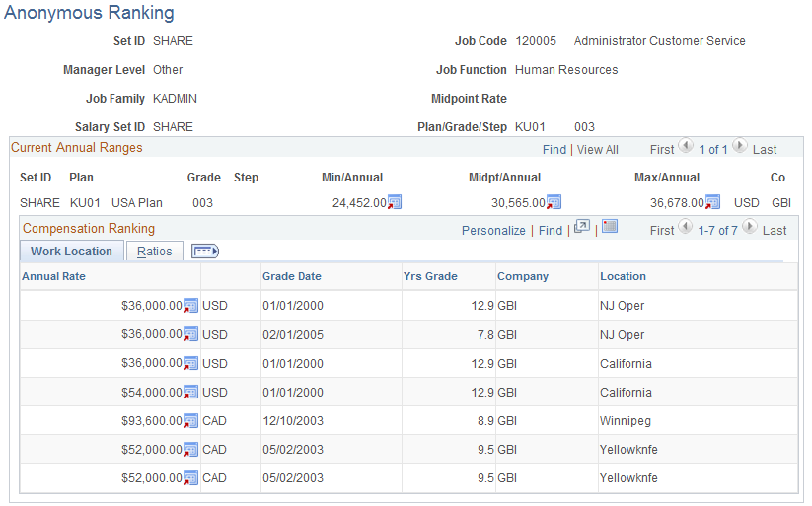This screenshot has height=506, width=812.
Task: Sort by Grade Date column header
Action: (x=292, y=276)
